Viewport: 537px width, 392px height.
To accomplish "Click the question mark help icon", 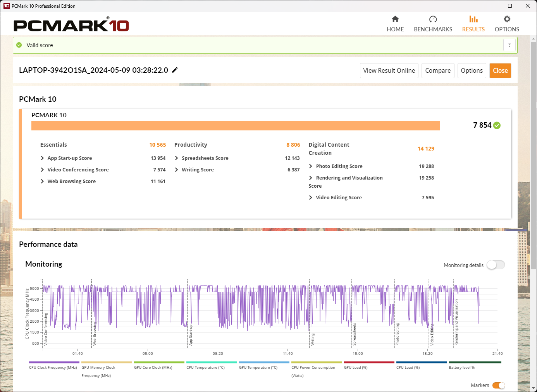I will point(509,45).
